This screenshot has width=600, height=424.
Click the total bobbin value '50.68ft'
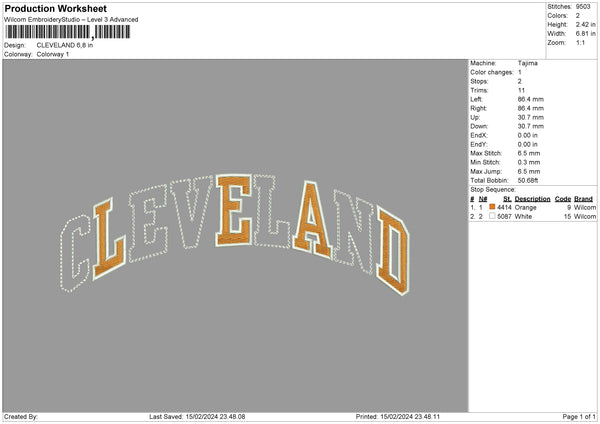(x=528, y=180)
